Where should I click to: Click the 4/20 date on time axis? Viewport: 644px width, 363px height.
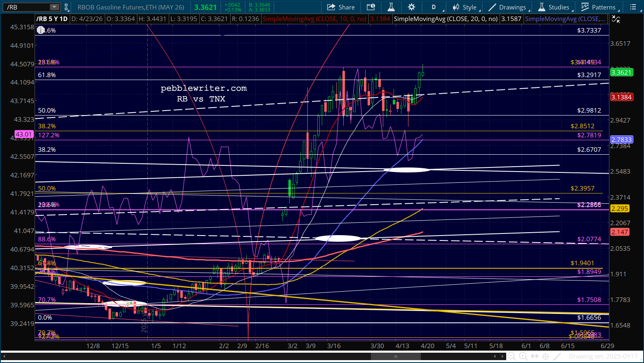[427, 346]
